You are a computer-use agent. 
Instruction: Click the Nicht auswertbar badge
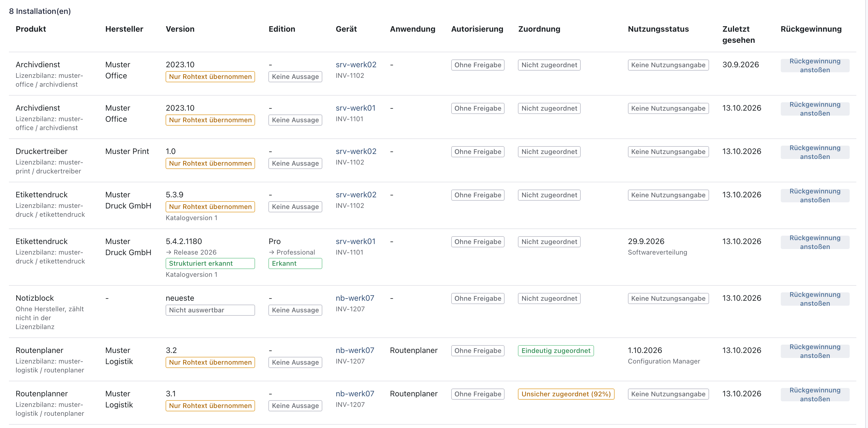click(210, 310)
